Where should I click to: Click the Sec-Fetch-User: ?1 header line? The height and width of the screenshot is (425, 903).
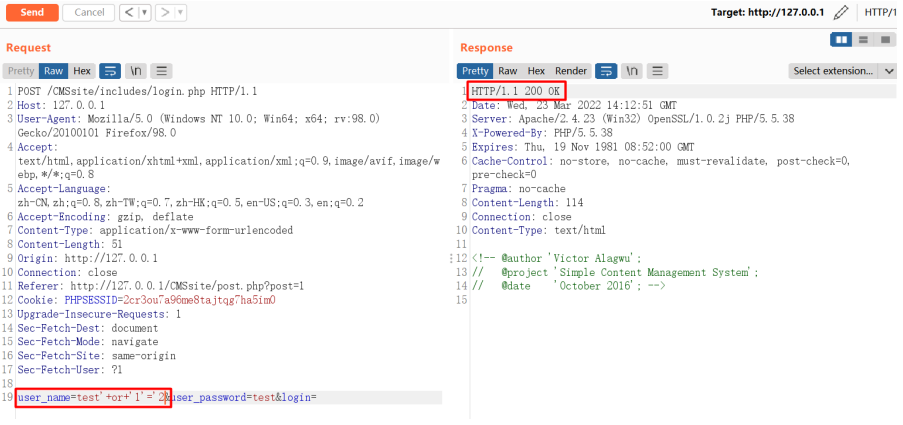tap(70, 370)
